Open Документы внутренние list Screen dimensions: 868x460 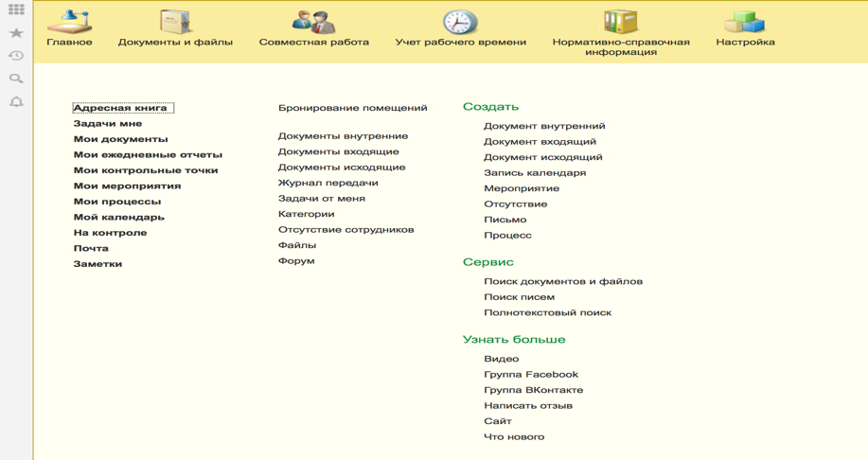pyautogui.click(x=344, y=136)
